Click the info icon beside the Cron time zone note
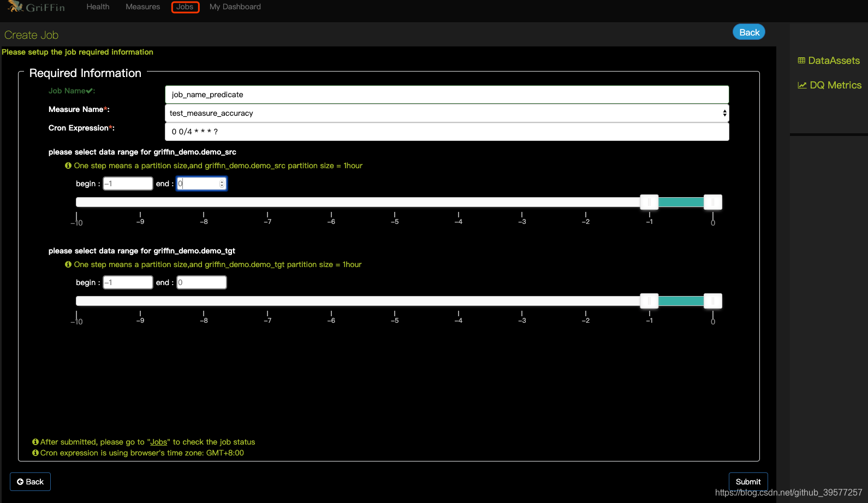 point(35,453)
